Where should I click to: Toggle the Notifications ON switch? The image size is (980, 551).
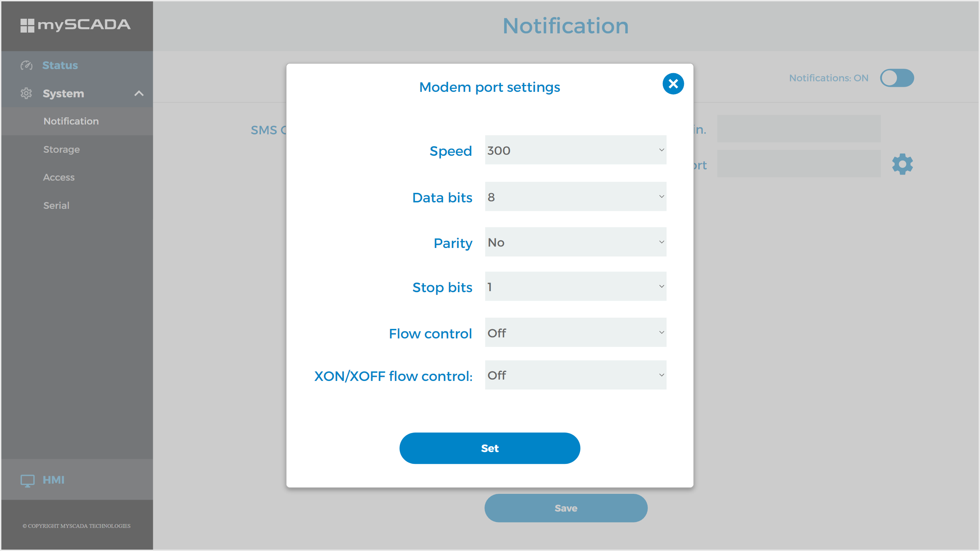coord(897,78)
